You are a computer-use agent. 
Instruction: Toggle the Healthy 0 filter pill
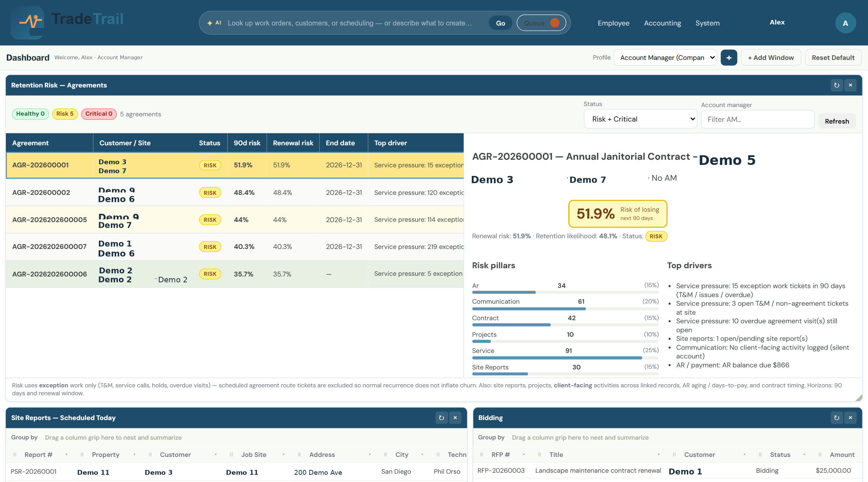pos(30,114)
